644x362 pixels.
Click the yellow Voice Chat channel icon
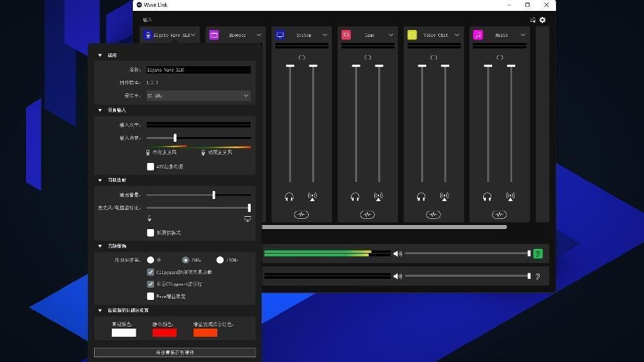coord(412,35)
